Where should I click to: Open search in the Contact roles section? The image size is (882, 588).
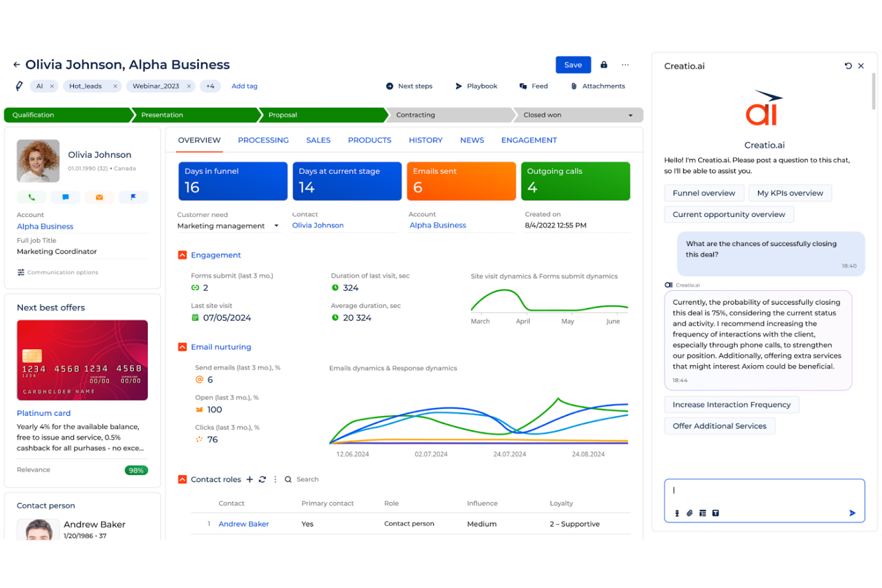tap(288, 479)
